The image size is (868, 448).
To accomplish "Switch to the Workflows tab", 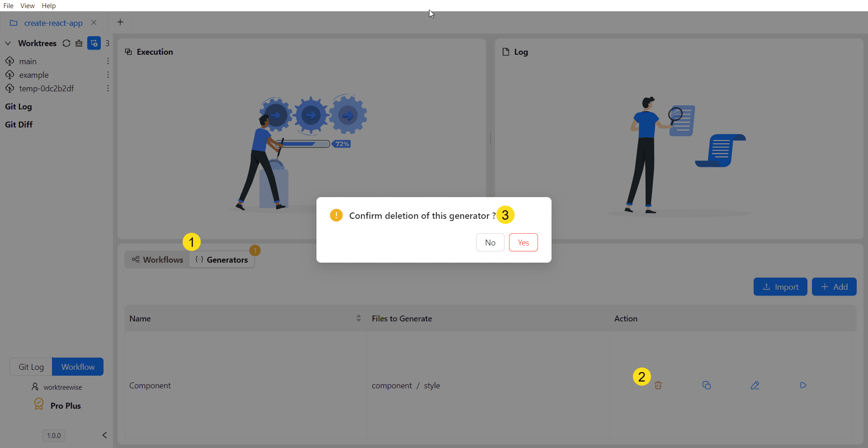I will click(157, 260).
